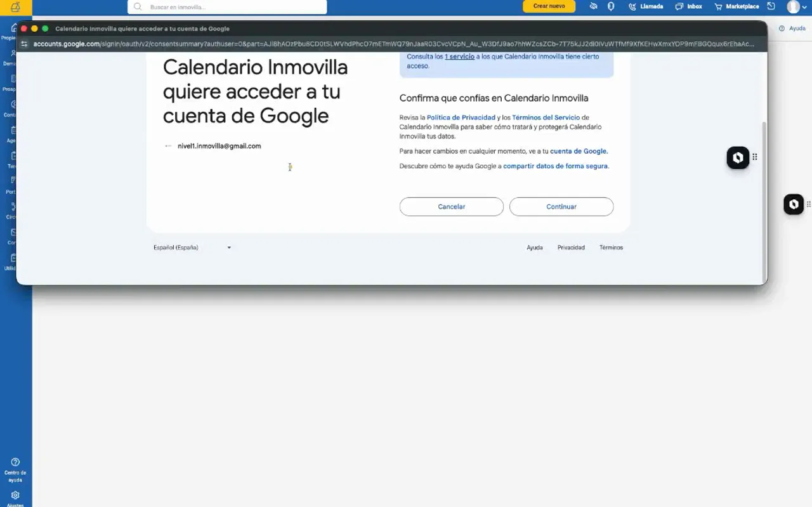Click the drag handle beside upper hexagon widget
The height and width of the screenshot is (507, 812).
pyautogui.click(x=755, y=157)
